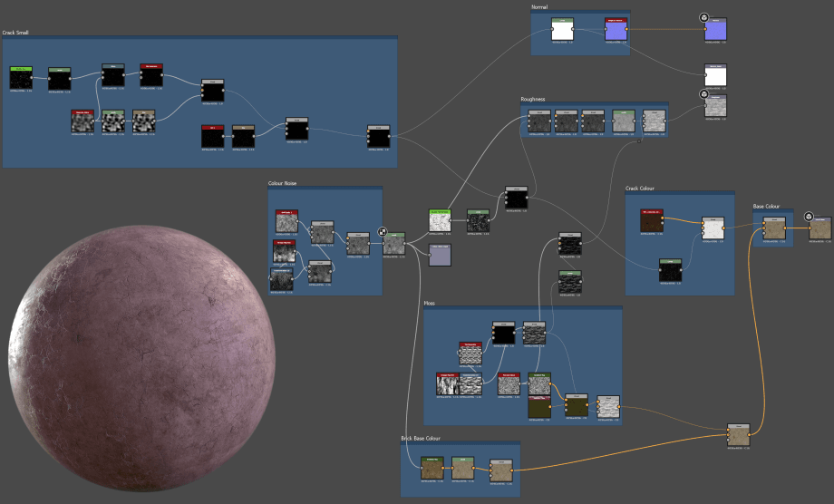Select the green-header node inside the Roughness frame

624,121
